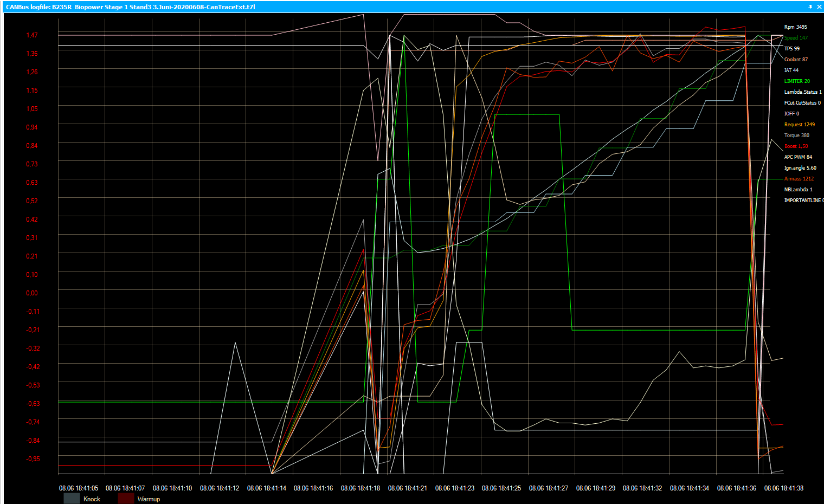The width and height of the screenshot is (824, 504).
Task: Select the IOFF 0 legend entry
Action: (x=791, y=114)
